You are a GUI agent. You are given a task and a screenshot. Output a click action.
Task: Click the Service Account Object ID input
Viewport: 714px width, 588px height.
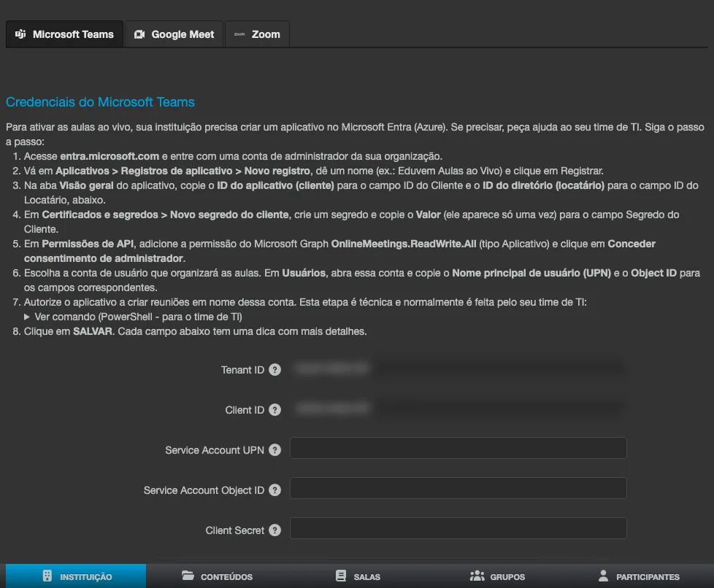pyautogui.click(x=458, y=488)
